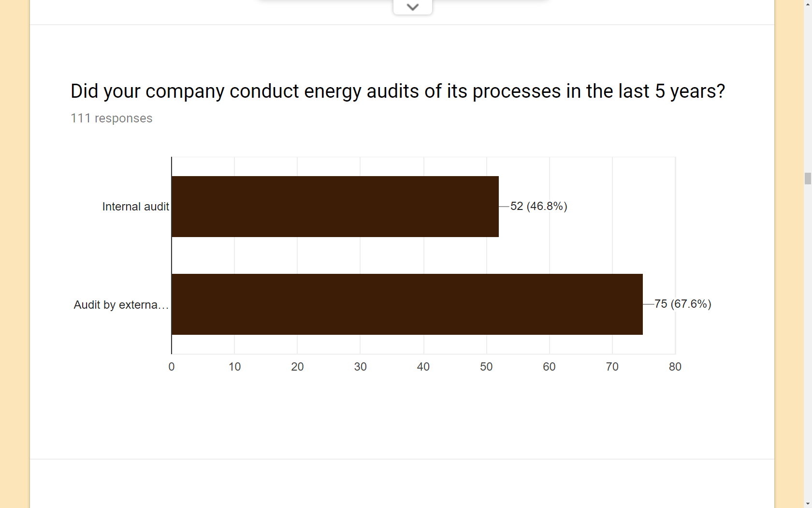
Task: Click the Internal audit bar in chart
Action: 335,207
